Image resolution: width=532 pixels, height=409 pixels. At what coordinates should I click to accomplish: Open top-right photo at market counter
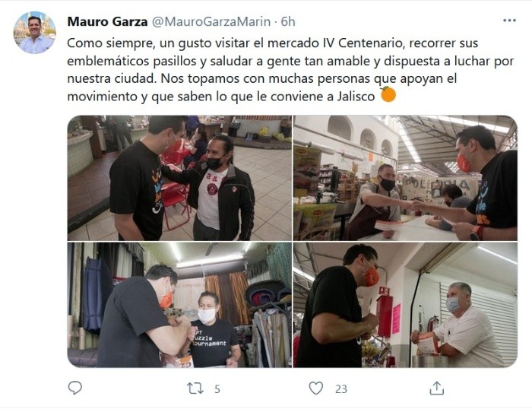coord(405,178)
